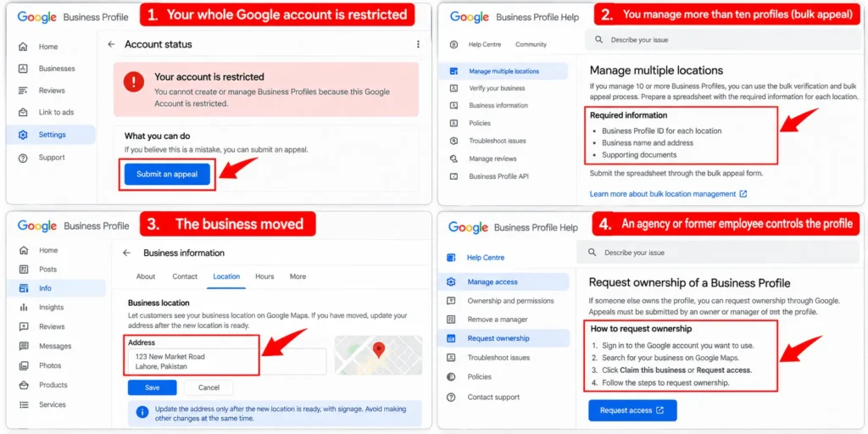Open the Photos sidebar icon

23,366
